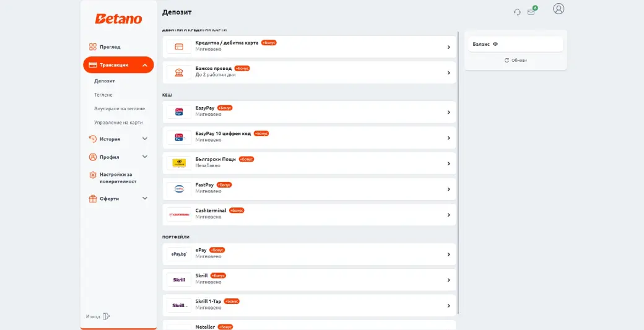Image resolution: width=644 pixels, height=330 pixels.
Task: Open ePay row arrow
Action: pos(449,254)
